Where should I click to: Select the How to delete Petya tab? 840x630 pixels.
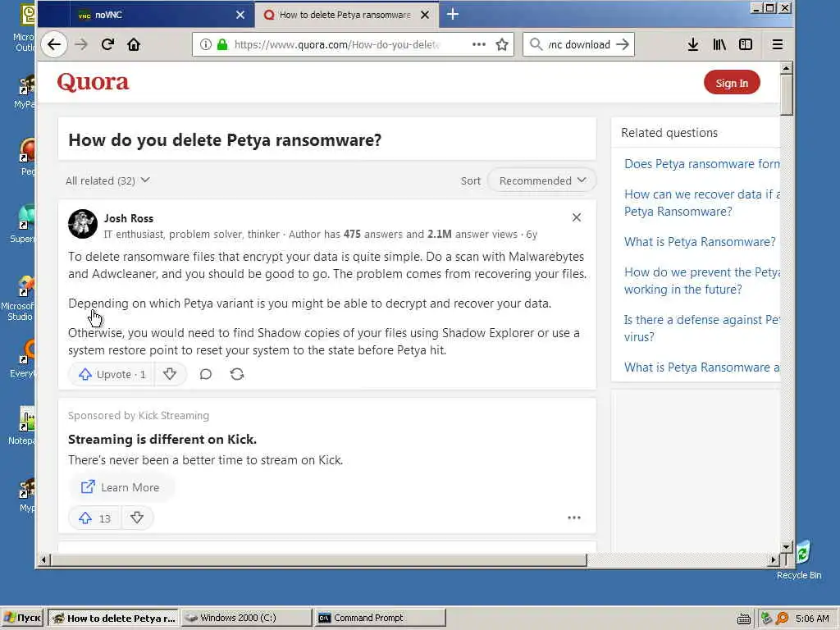point(347,15)
